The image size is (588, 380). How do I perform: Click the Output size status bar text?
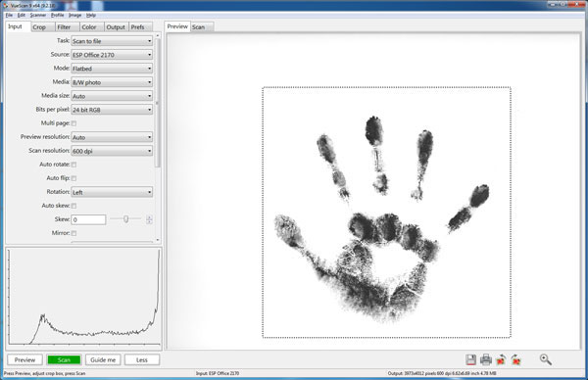[x=442, y=373]
